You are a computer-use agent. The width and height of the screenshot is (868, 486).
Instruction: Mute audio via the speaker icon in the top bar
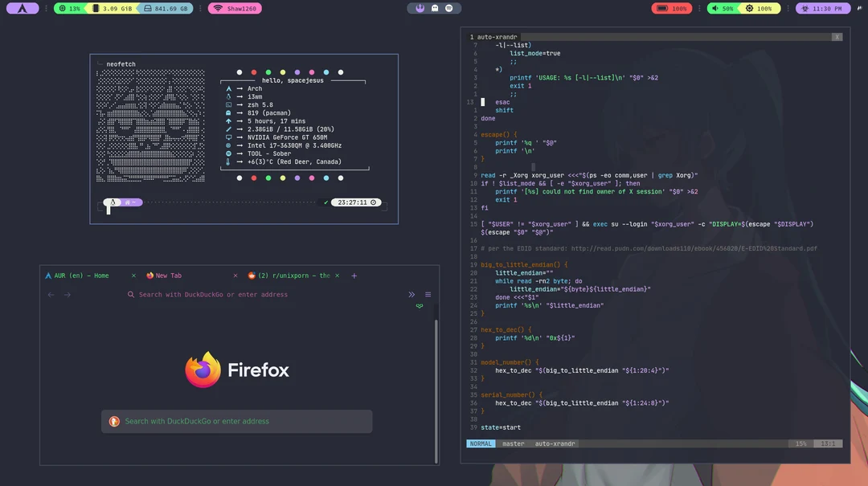[x=717, y=8]
